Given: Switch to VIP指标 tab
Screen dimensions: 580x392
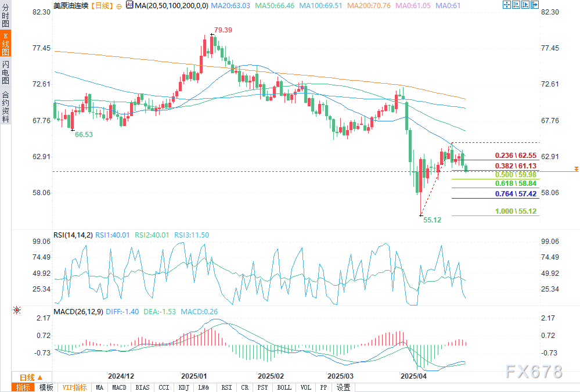Looking at the screenshot, I should coord(74,387).
